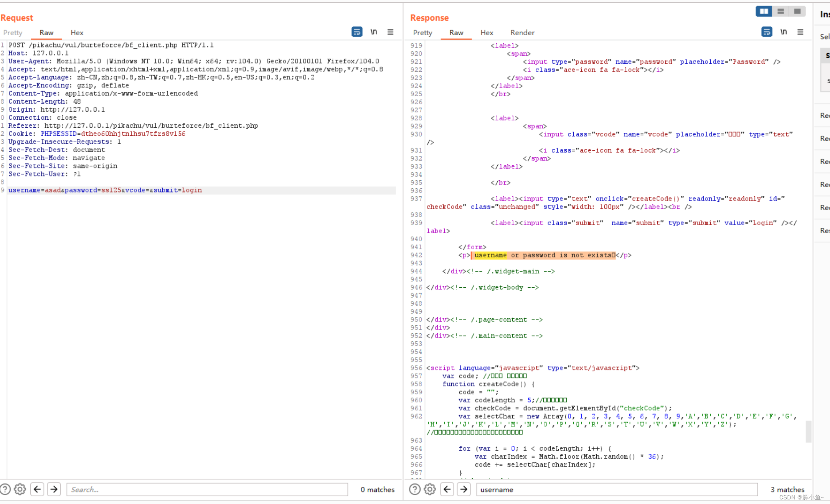The image size is (830, 504).
Task: Click the Response panel vertical scrollbar
Action: 808,431
